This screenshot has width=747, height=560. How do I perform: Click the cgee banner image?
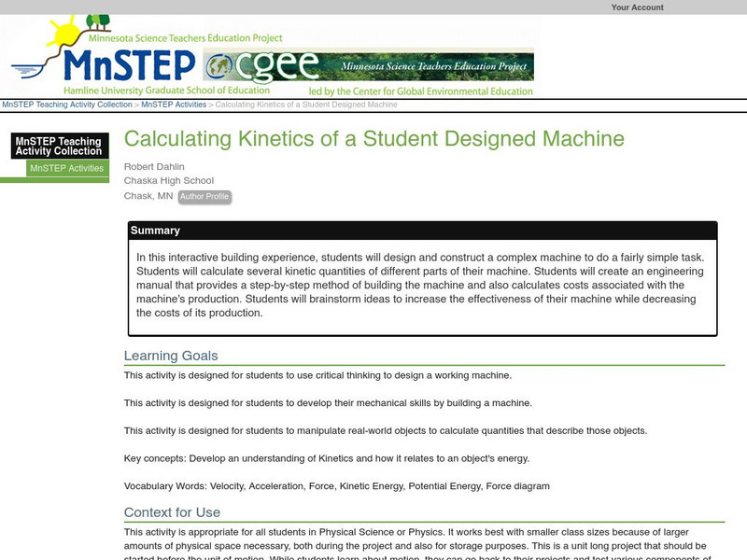point(368,66)
